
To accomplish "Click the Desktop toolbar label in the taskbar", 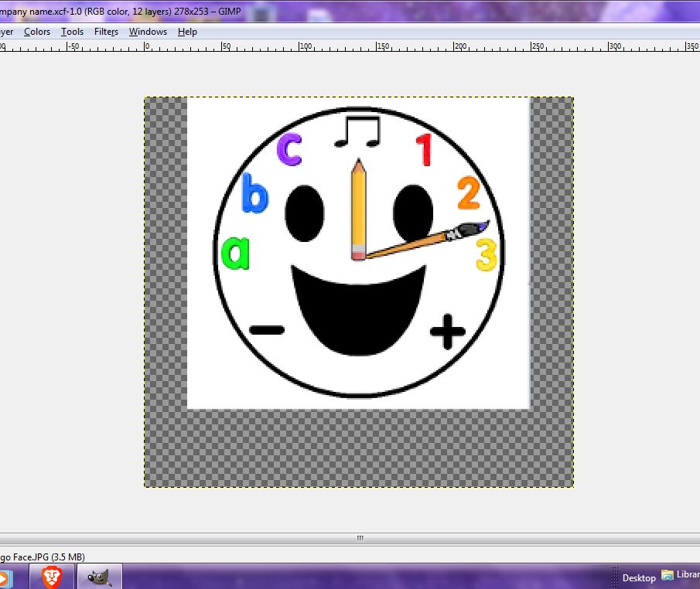I will click(x=639, y=577).
